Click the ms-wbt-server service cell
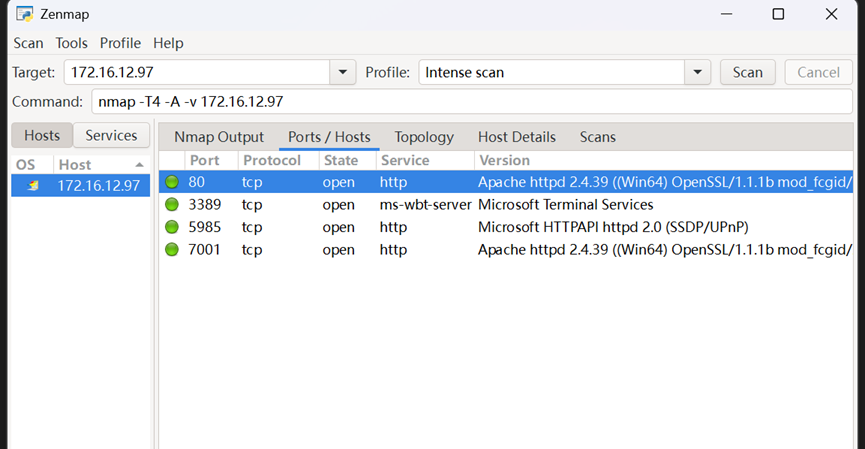The width and height of the screenshot is (865, 449). pos(425,205)
